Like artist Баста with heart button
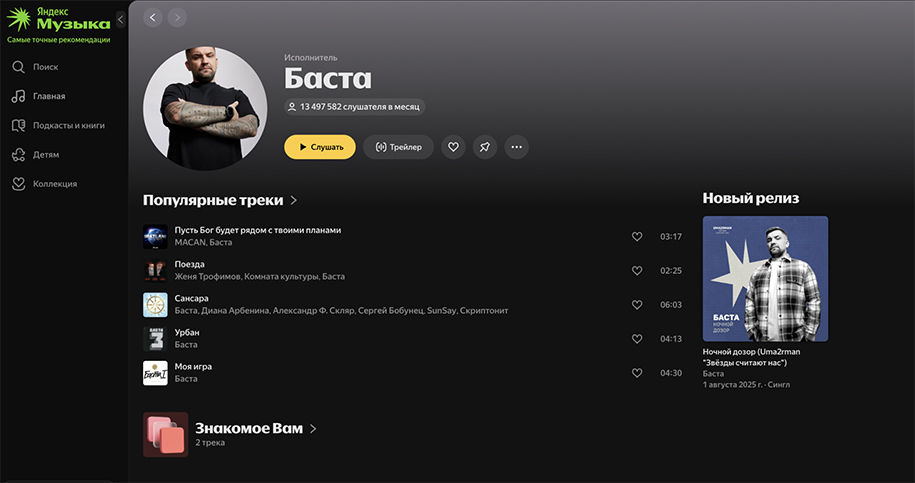 [453, 147]
